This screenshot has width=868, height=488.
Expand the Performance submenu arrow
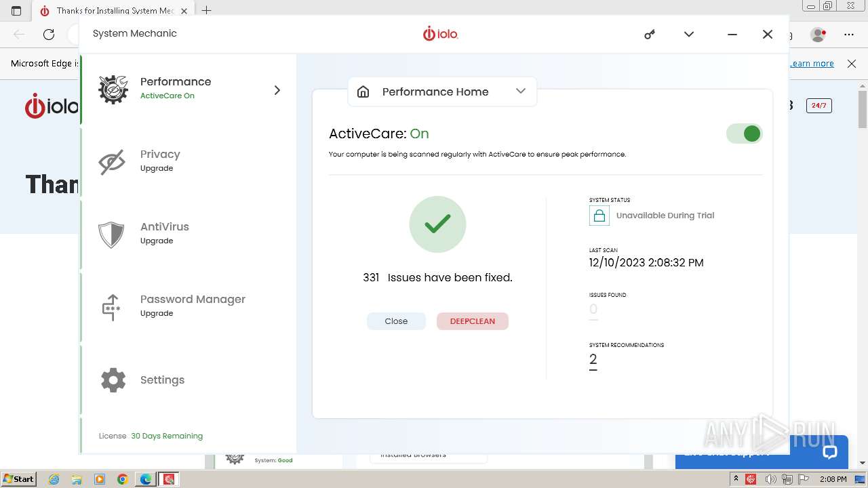point(277,90)
